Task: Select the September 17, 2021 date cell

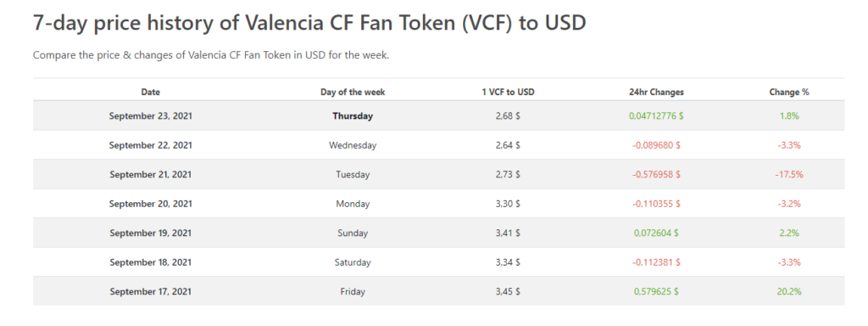Action: (x=151, y=292)
